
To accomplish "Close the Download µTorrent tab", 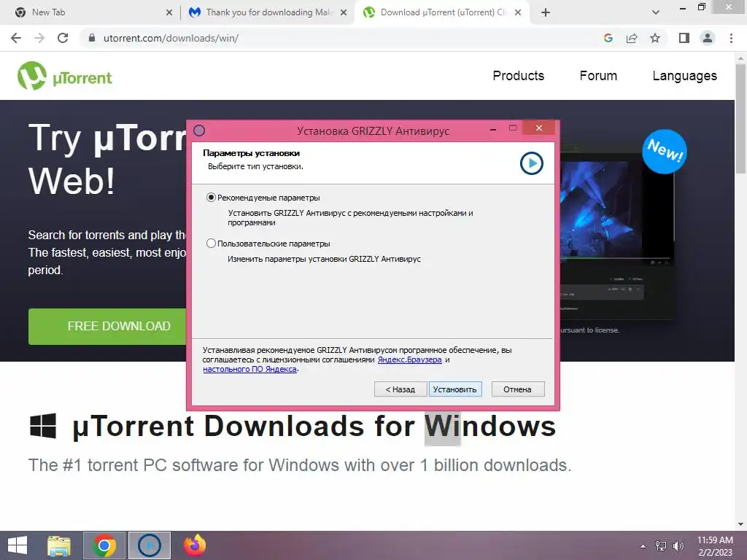I will click(x=518, y=13).
